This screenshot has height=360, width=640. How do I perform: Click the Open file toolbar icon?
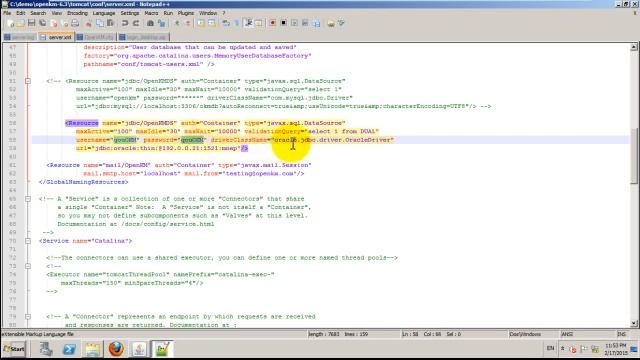(20, 23)
